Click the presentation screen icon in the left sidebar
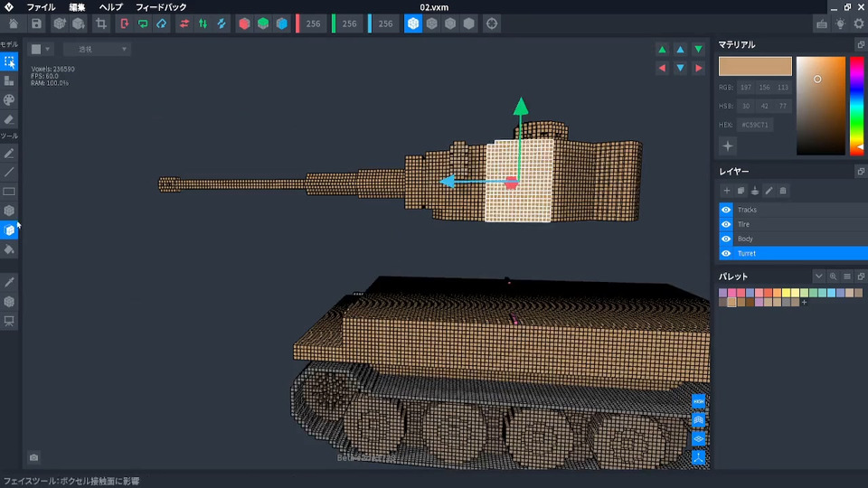 (x=9, y=321)
